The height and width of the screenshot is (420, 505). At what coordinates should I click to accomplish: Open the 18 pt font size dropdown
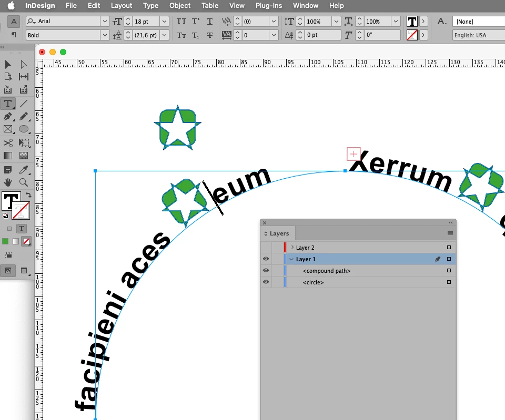pos(164,21)
